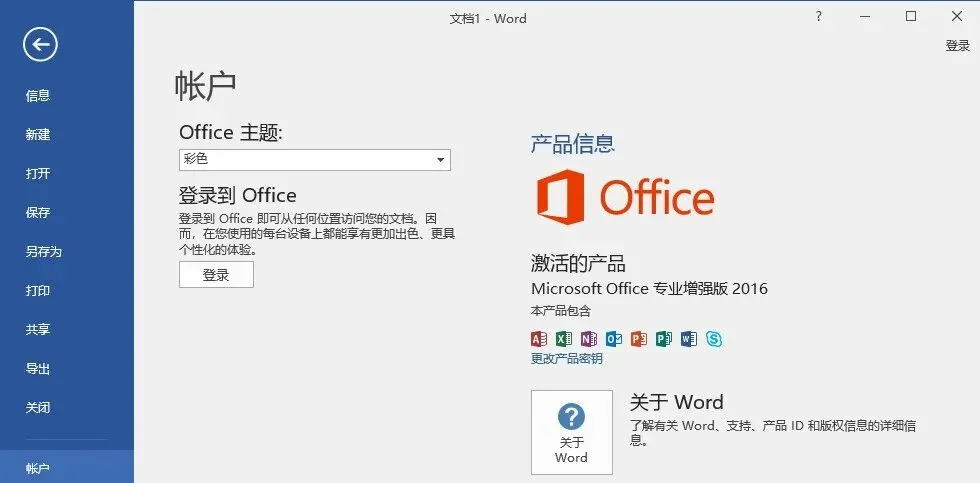
Task: Click the Skype app icon
Action: click(714, 339)
